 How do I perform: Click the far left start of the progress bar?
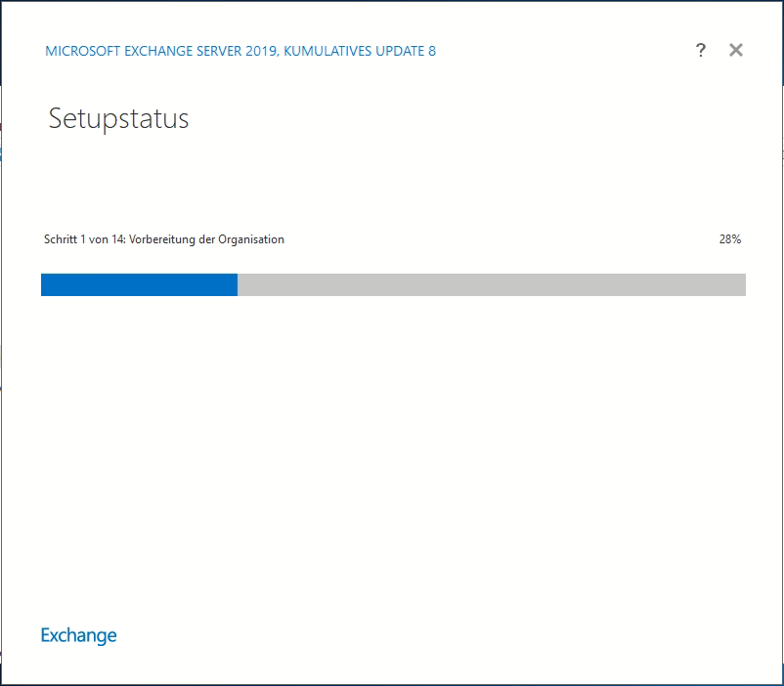click(x=45, y=284)
